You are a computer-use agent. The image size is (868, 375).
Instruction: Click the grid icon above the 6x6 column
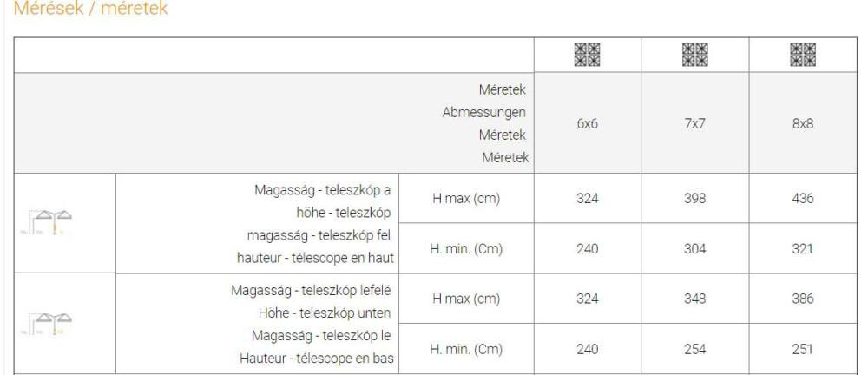[588, 55]
